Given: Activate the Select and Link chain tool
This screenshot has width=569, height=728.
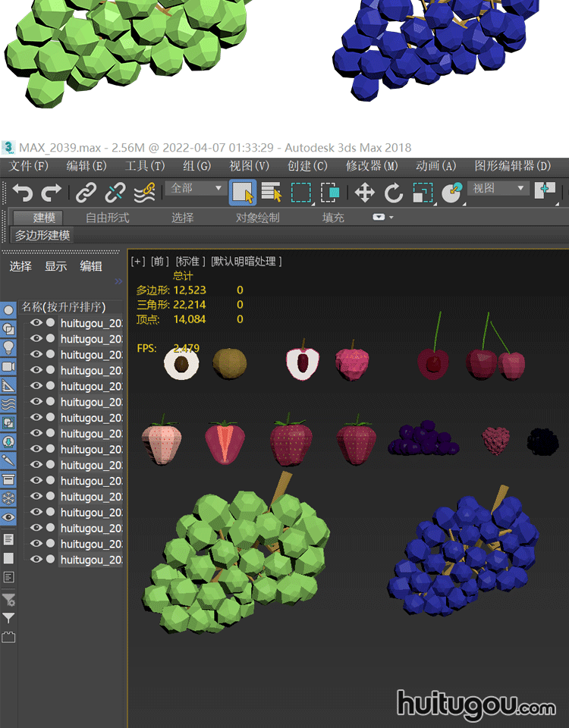Looking at the screenshot, I should [x=86, y=193].
